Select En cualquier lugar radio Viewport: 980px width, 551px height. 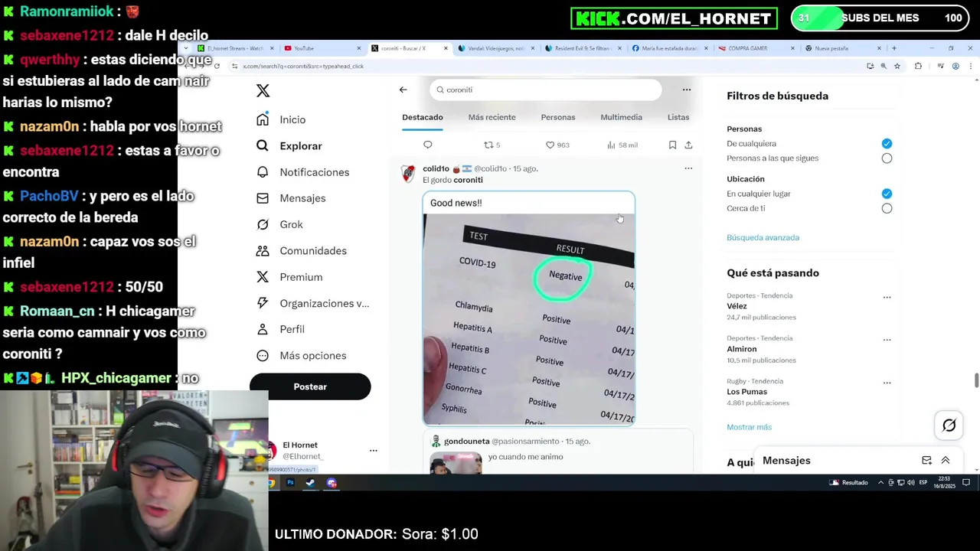(x=887, y=194)
